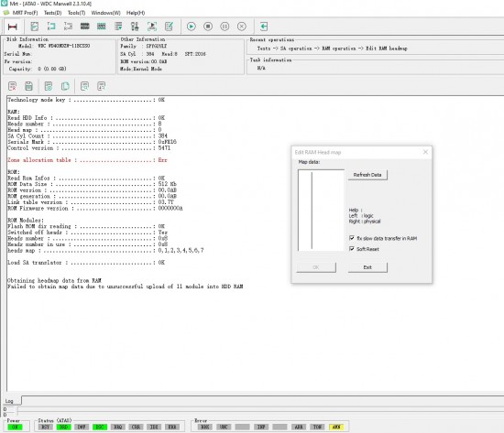Click the round Pause button in the toolbar

(x=225, y=27)
